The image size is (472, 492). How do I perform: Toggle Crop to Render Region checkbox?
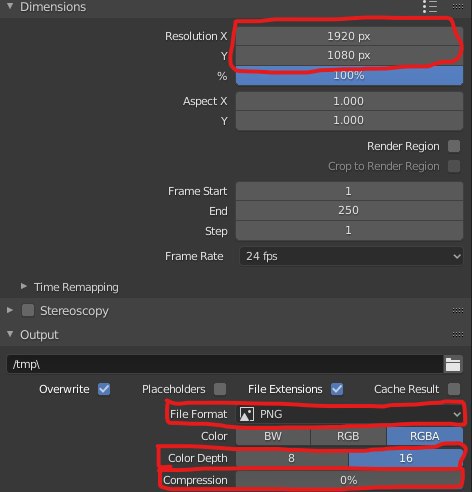pos(454,166)
